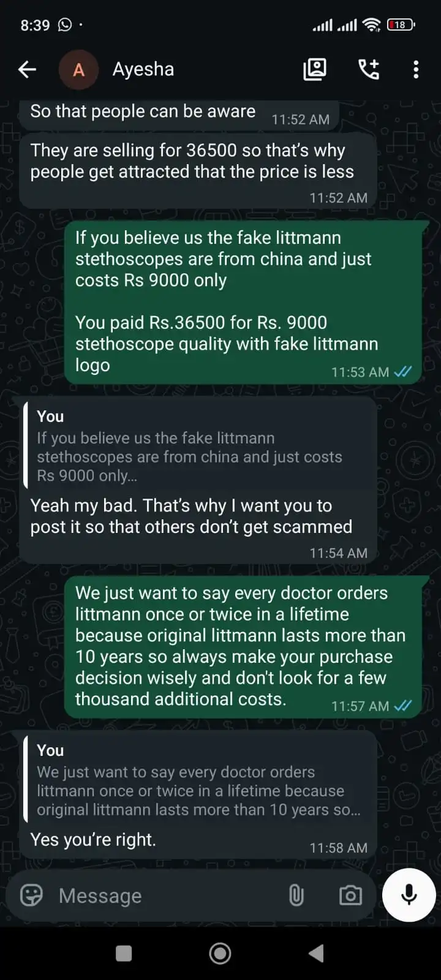Select the 'So that people can be aware' message
The image size is (441, 980).
click(x=179, y=114)
